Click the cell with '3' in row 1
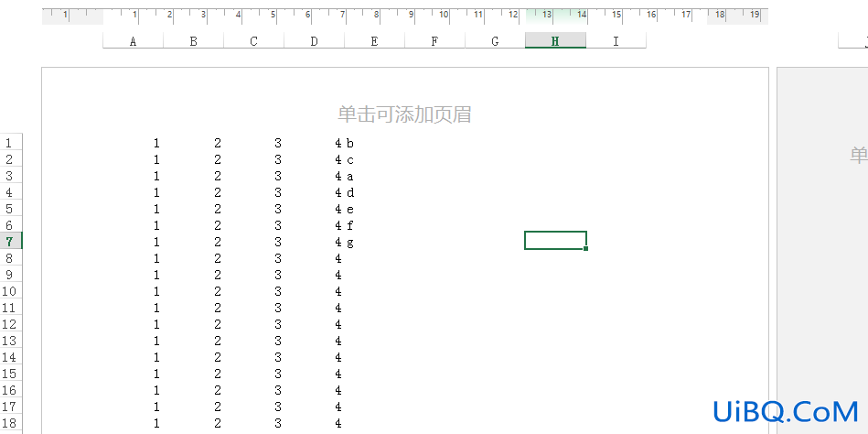 click(253, 143)
